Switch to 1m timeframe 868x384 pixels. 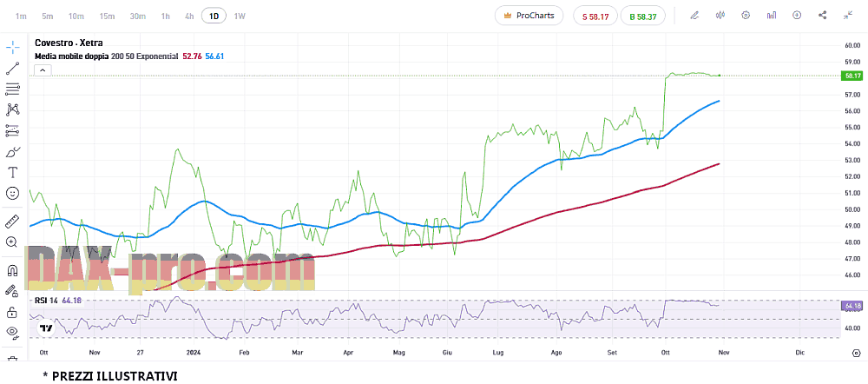(21, 16)
